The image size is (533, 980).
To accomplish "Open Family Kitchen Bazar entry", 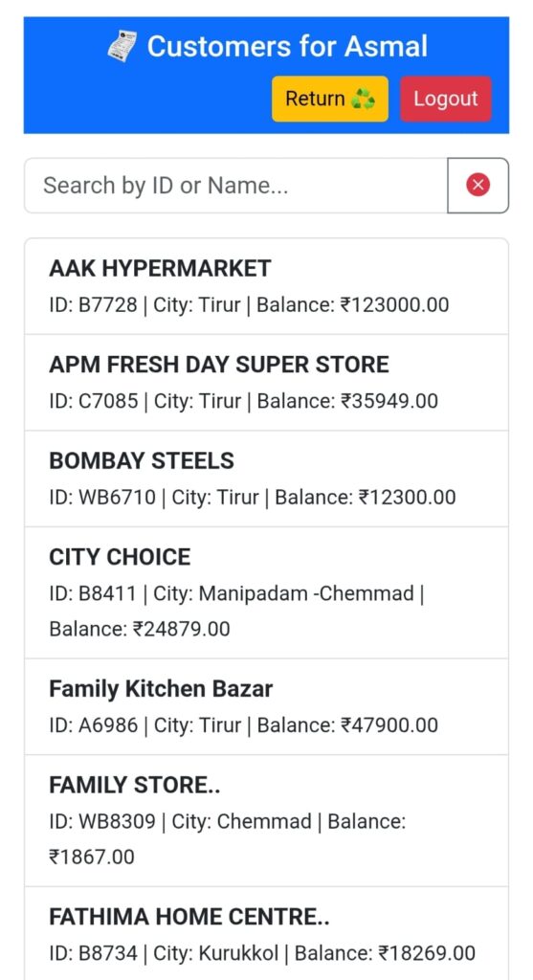I will click(266, 707).
